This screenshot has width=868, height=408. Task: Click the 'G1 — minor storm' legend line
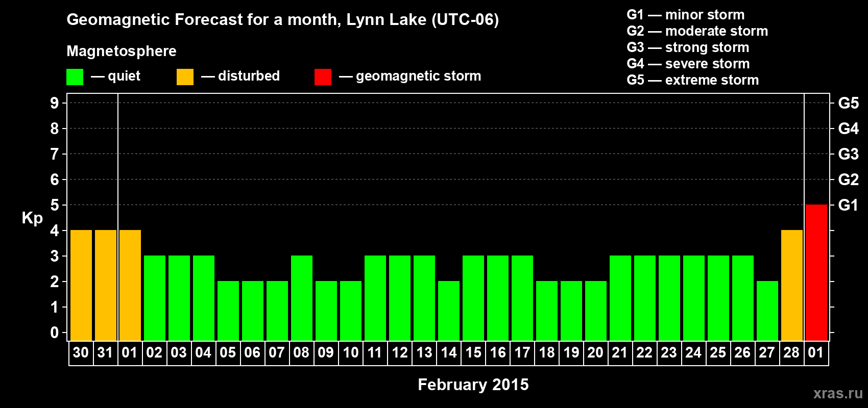[686, 15]
